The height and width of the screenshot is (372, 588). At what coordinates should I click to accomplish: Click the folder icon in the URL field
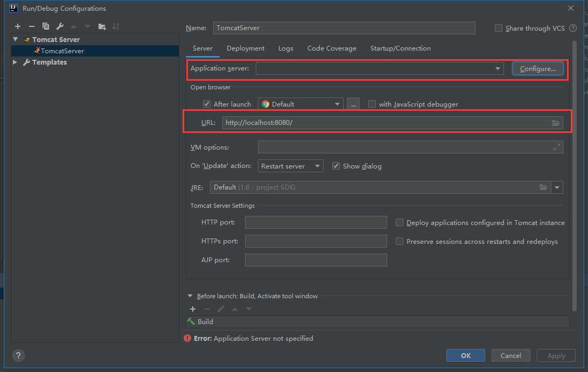(555, 123)
